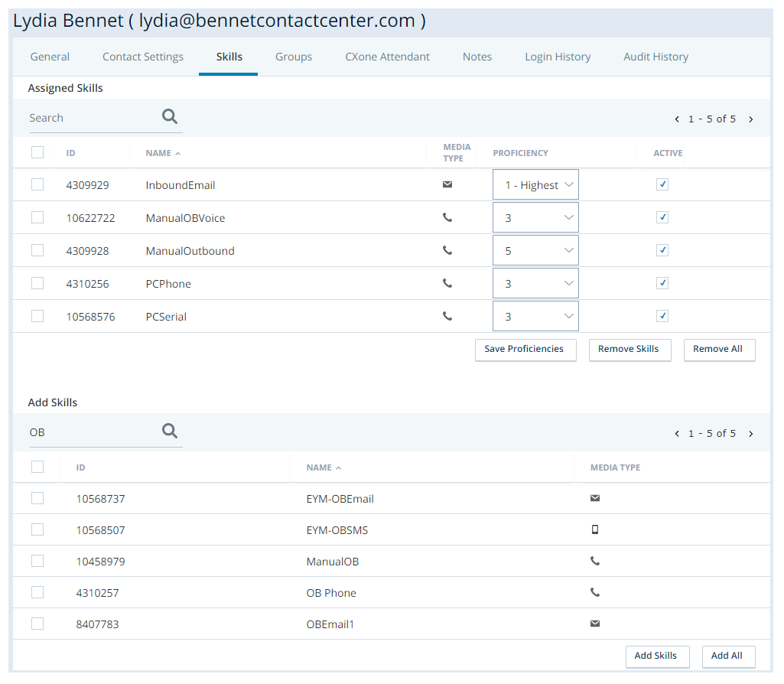The image size is (784, 684).
Task: View the Audit History tab
Action: click(x=656, y=57)
